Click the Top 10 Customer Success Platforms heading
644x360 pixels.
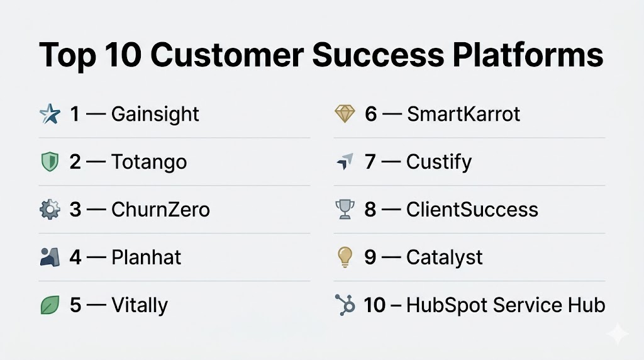click(321, 55)
